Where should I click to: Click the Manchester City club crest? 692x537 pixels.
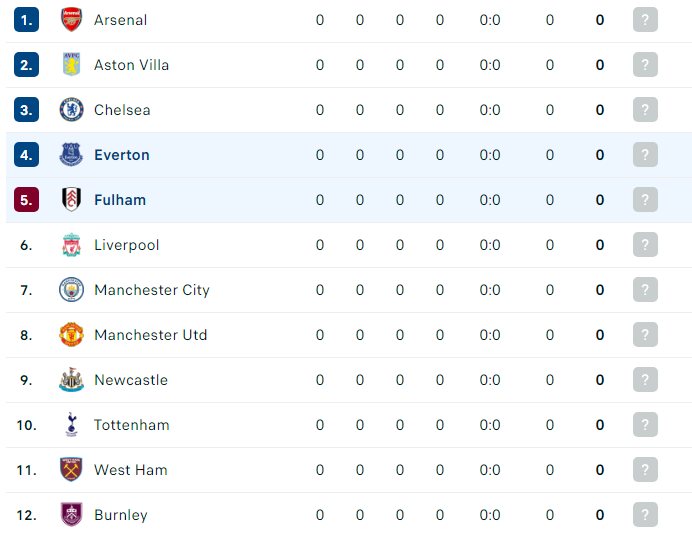coord(71,289)
